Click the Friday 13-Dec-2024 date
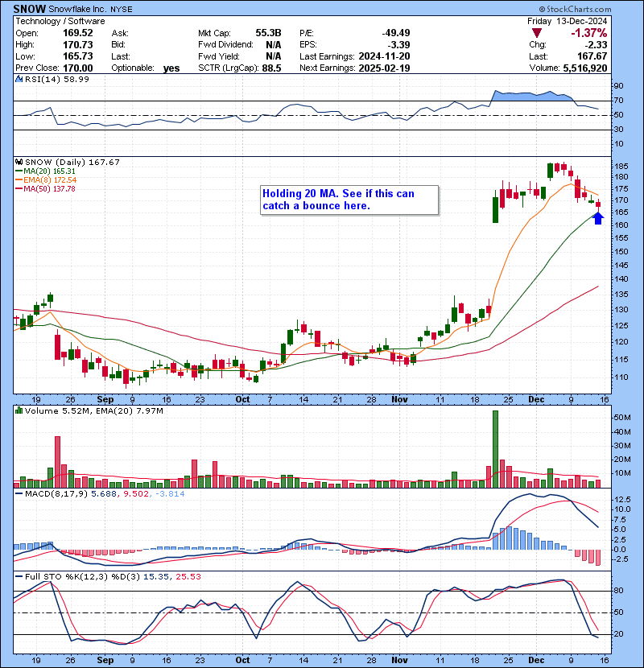 point(567,21)
